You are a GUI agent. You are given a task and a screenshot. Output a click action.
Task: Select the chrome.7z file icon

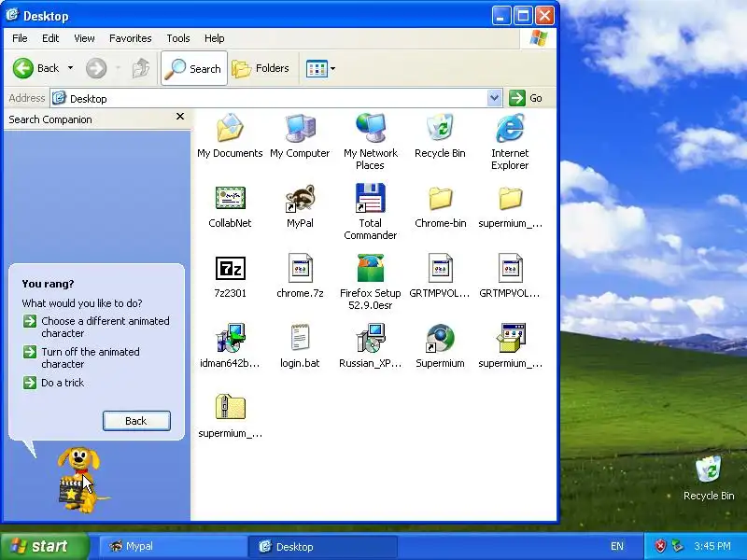pos(300,268)
